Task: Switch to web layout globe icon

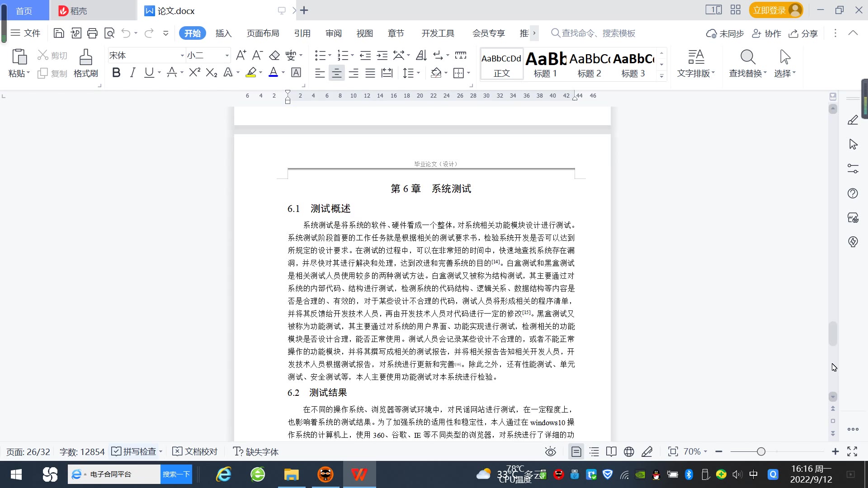Action: pyautogui.click(x=629, y=452)
